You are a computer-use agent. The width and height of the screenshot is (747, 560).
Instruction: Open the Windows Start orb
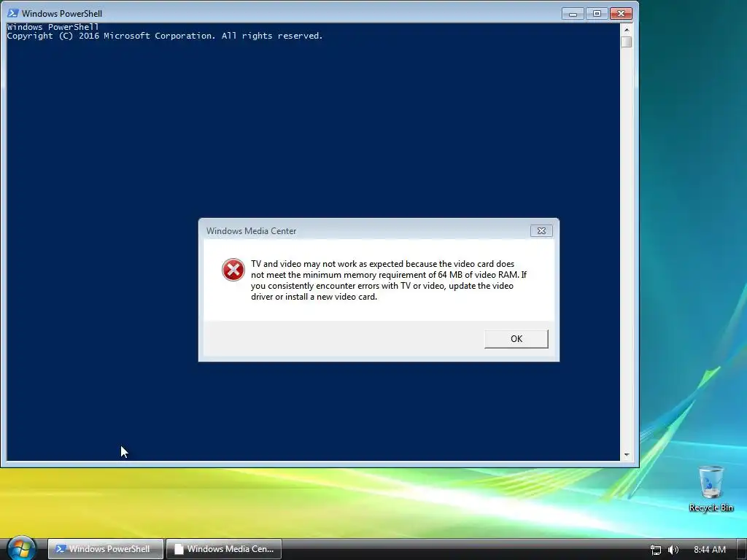21,548
